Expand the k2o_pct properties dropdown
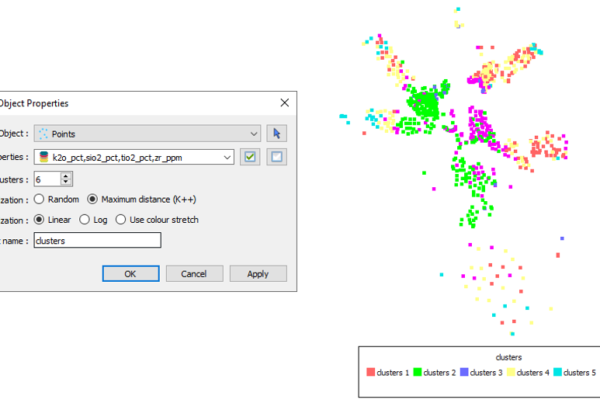The image size is (600, 403). click(228, 156)
